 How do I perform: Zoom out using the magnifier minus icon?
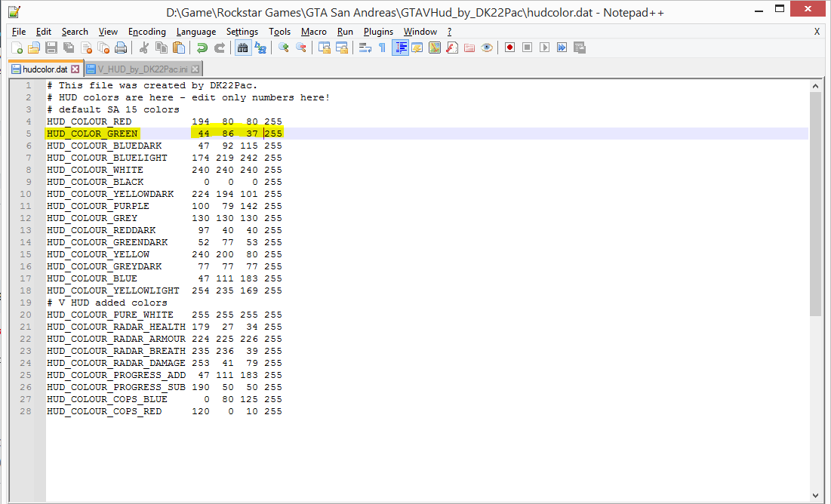point(301,48)
